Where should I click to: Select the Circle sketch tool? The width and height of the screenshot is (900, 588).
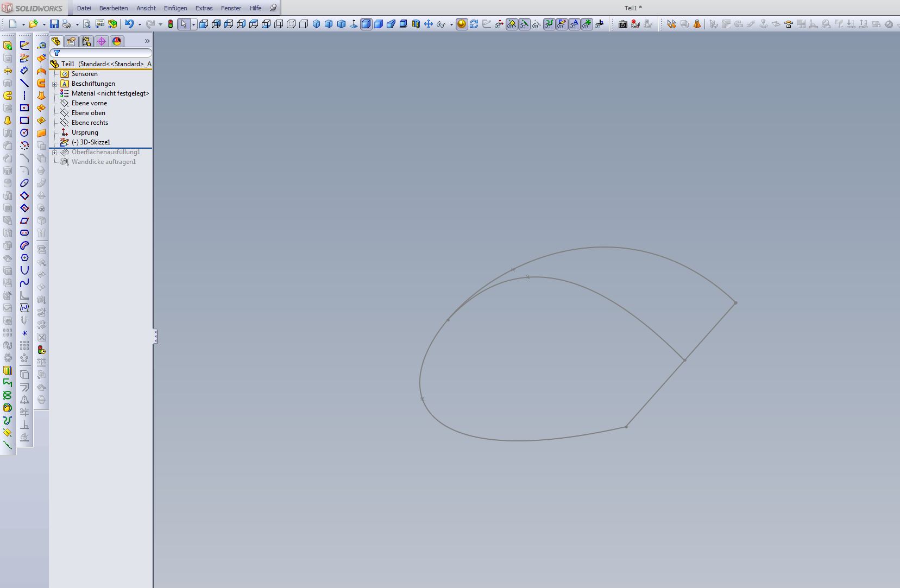pos(24,133)
